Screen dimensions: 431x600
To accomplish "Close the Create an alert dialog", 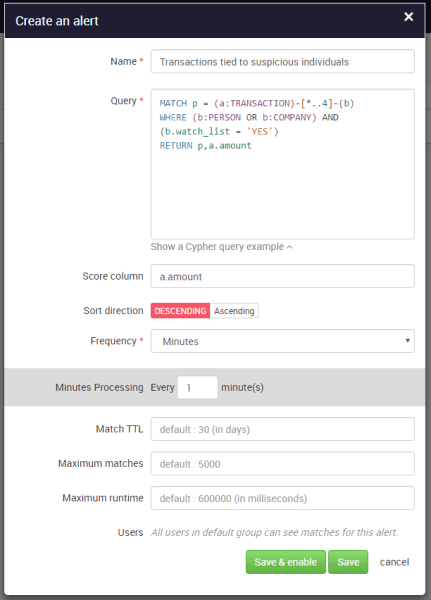I will coord(408,17).
